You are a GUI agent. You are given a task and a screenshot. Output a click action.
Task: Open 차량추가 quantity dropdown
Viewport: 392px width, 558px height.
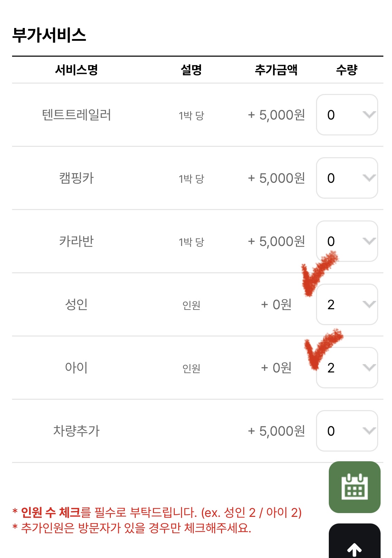(x=347, y=431)
